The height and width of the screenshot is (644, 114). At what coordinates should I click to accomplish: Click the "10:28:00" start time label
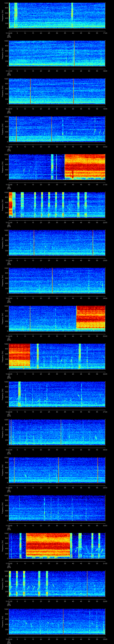9,487
